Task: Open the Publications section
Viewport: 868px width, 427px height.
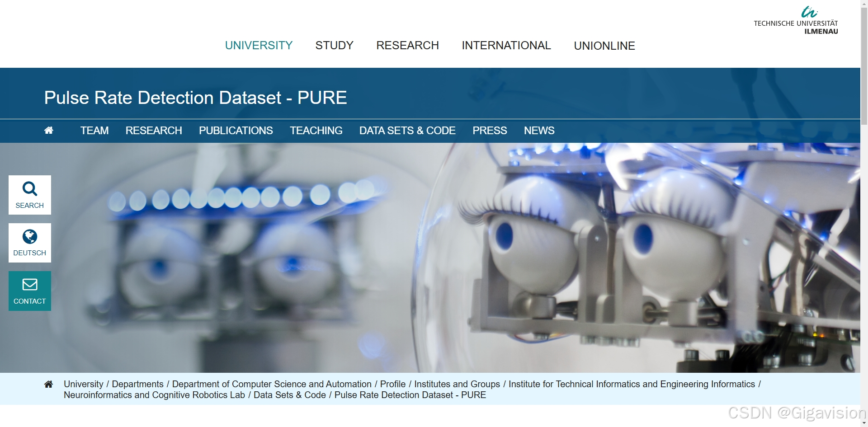Action: point(236,131)
